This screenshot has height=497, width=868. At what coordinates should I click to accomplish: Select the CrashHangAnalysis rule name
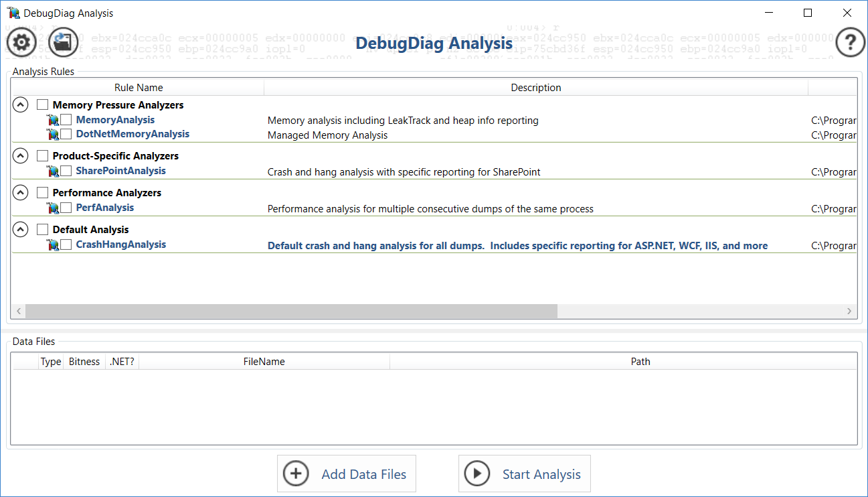click(120, 244)
